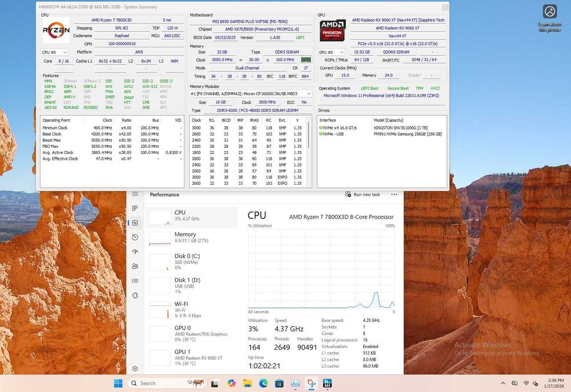Select GPU 1 Radeon RX 9060 XT entry
The height and width of the screenshot is (392, 571).
pos(191,357)
